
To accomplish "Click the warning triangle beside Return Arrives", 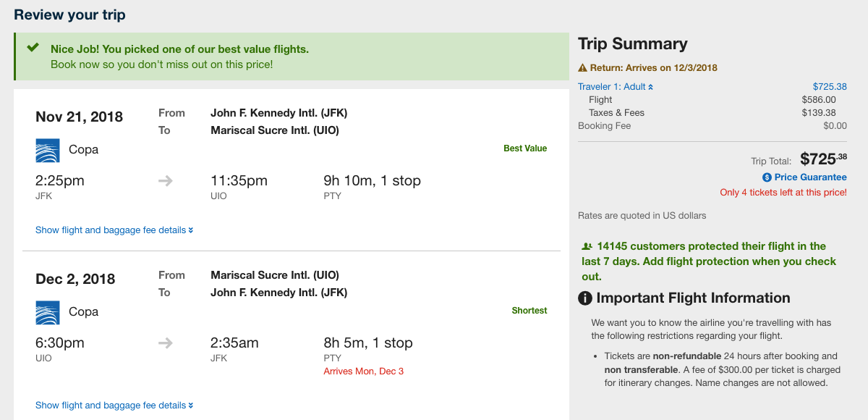I will pyautogui.click(x=583, y=68).
